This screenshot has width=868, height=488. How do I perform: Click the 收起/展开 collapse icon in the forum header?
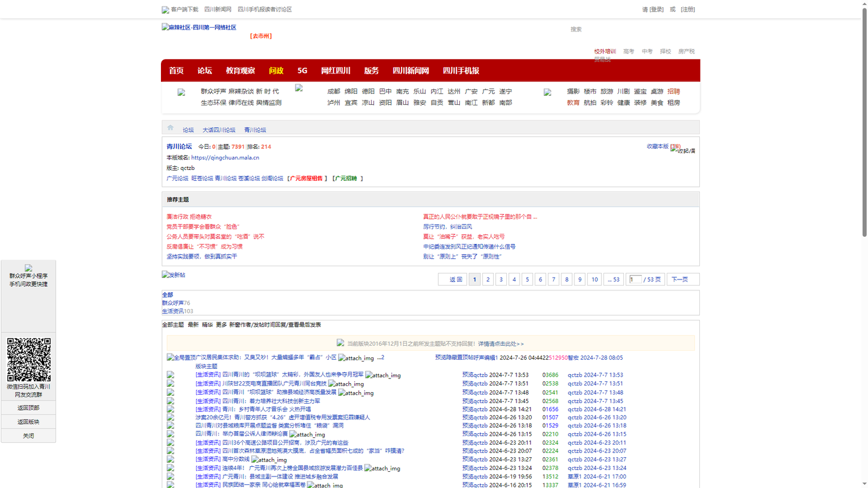tap(683, 150)
